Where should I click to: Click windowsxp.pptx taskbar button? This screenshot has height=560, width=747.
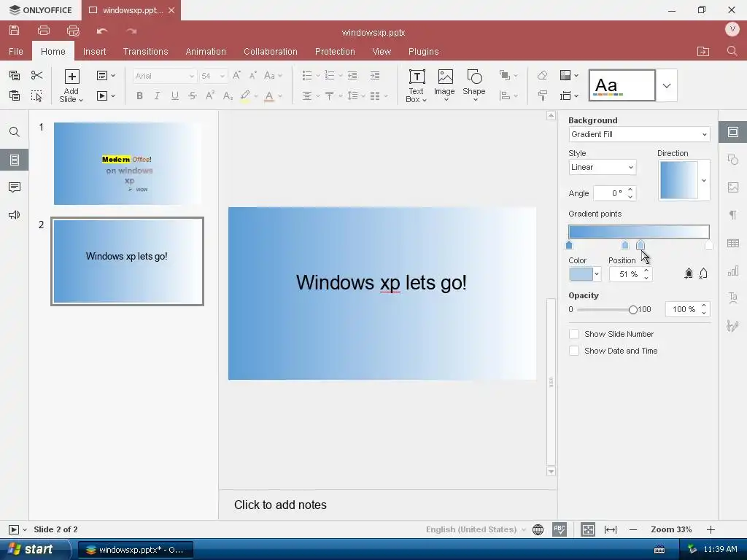135,550
